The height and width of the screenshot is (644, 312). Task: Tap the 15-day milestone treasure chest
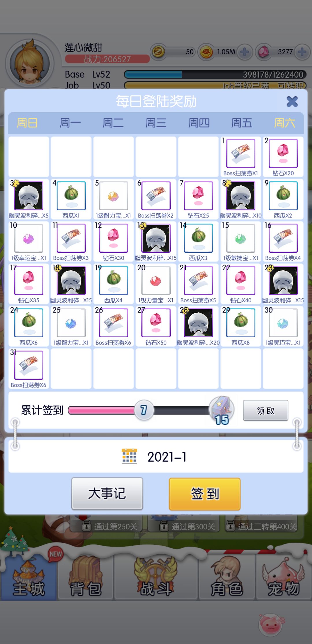[222, 410]
